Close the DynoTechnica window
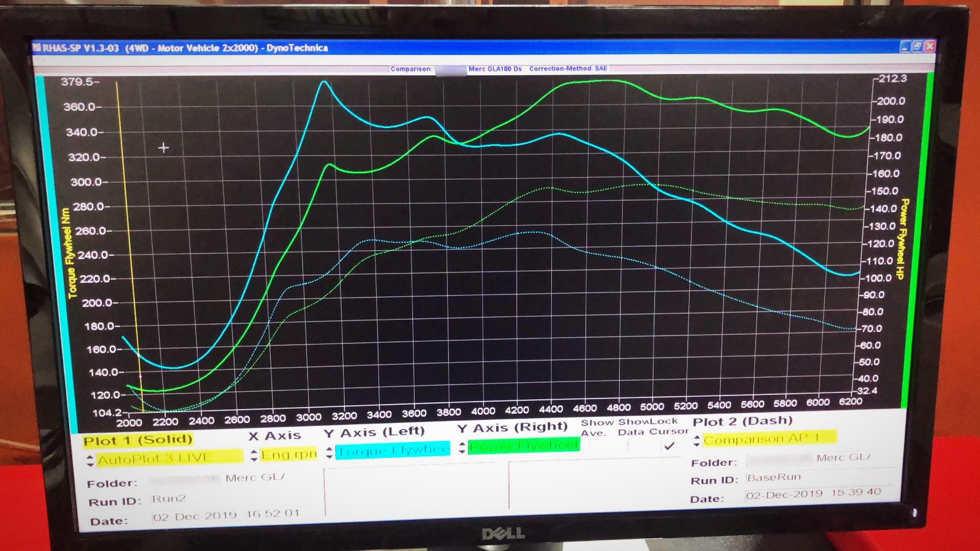Screen dimensions: 980x551 [929, 46]
